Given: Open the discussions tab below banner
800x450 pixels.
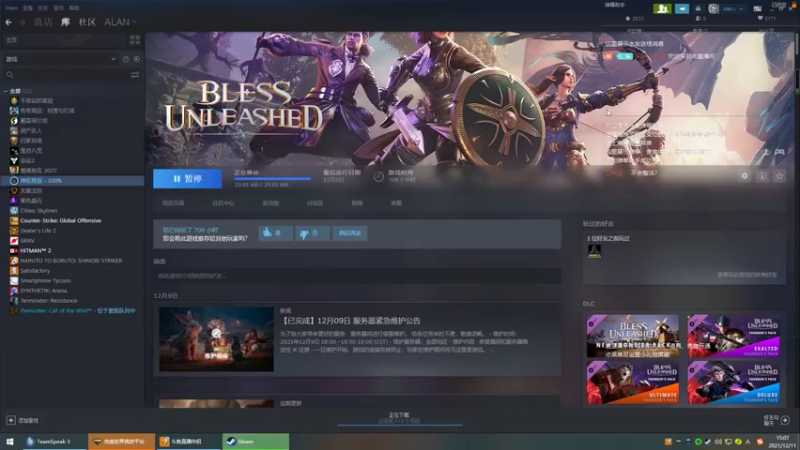Looking at the screenshot, I should [x=315, y=203].
